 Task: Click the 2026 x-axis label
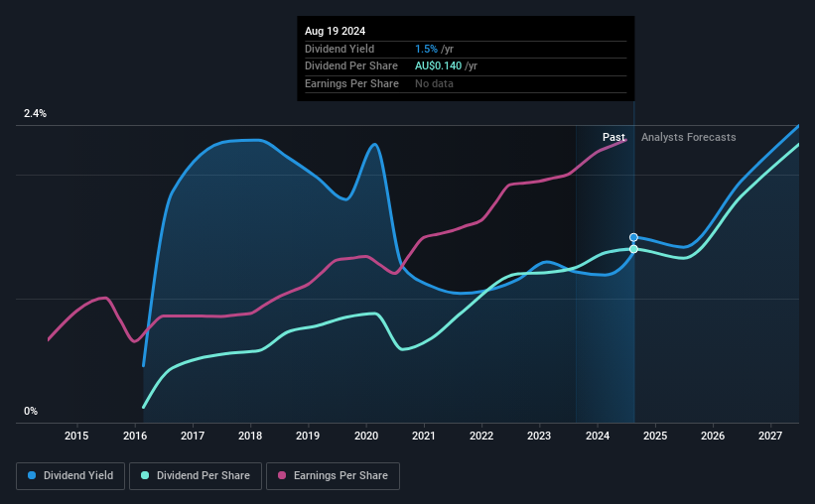(x=713, y=436)
